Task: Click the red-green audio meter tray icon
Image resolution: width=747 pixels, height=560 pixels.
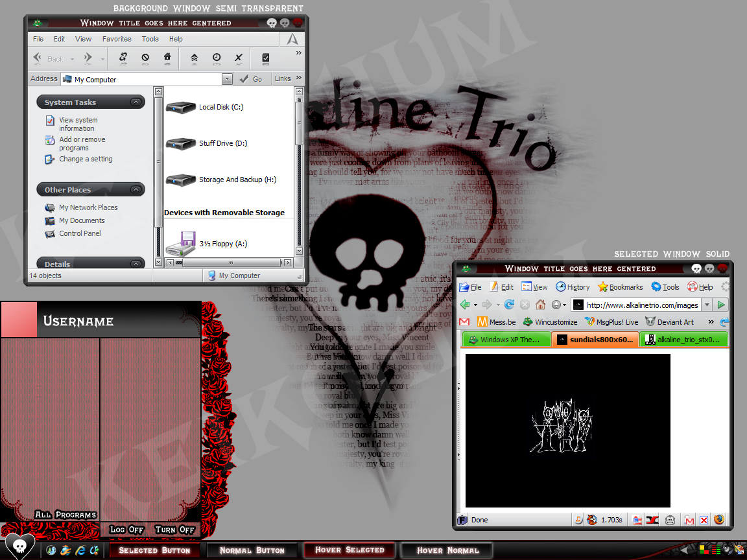Action: click(x=716, y=550)
